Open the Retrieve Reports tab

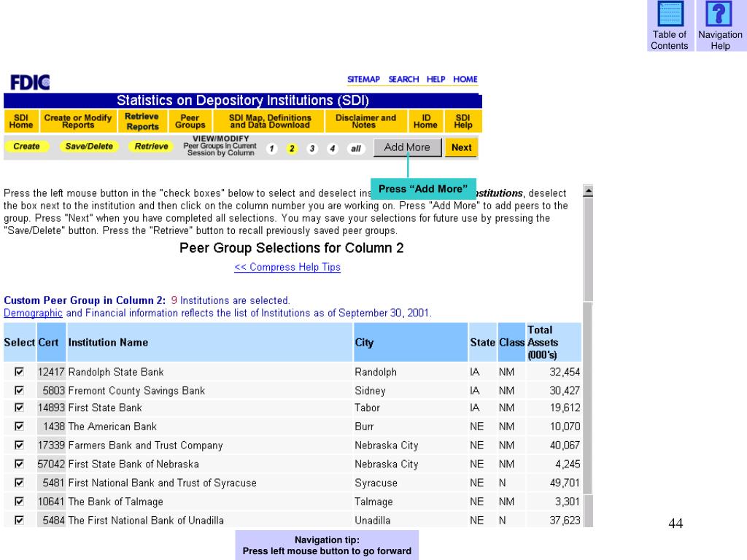(x=142, y=121)
